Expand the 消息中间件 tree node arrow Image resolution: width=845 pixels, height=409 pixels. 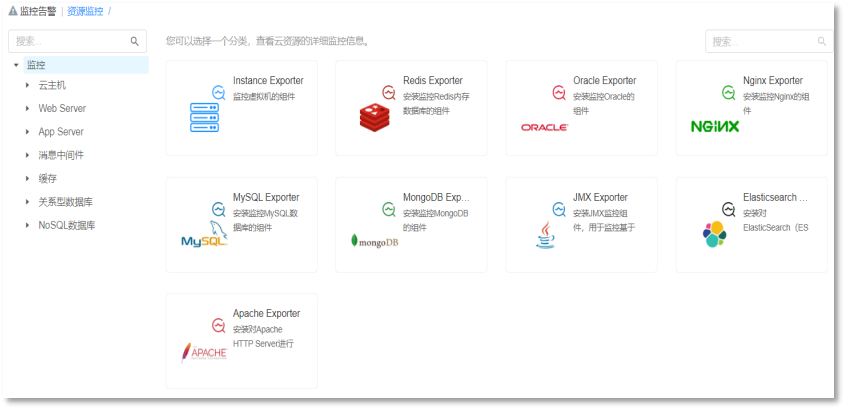click(x=27, y=155)
